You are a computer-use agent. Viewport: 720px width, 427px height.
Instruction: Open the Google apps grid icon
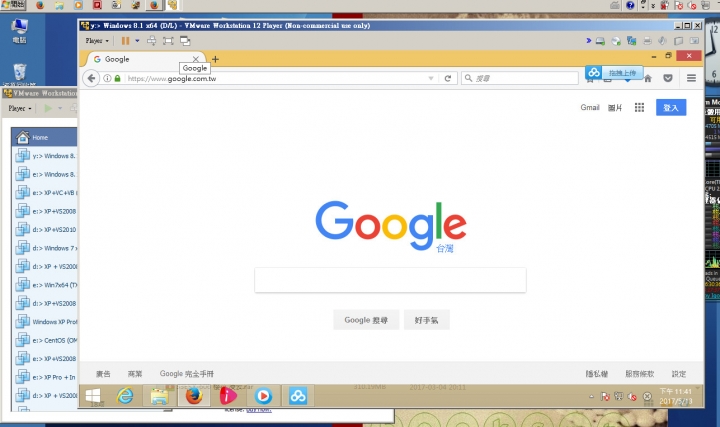(x=639, y=107)
